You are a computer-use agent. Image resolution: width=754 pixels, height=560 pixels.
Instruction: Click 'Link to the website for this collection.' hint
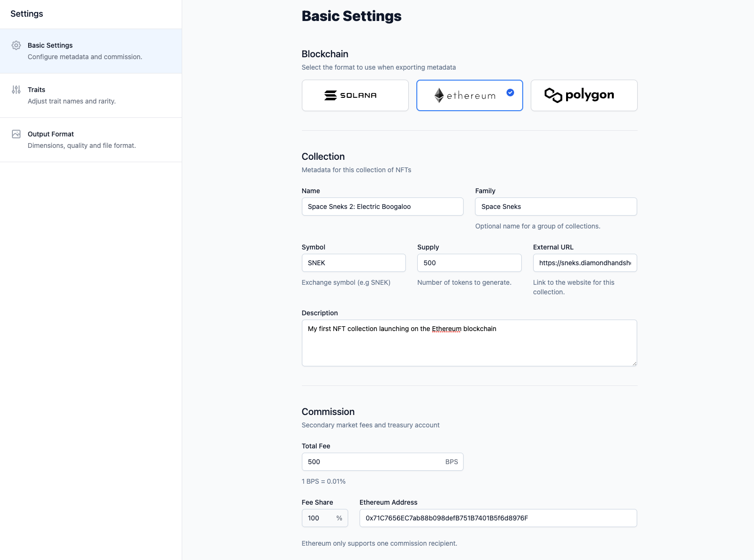[x=574, y=287]
